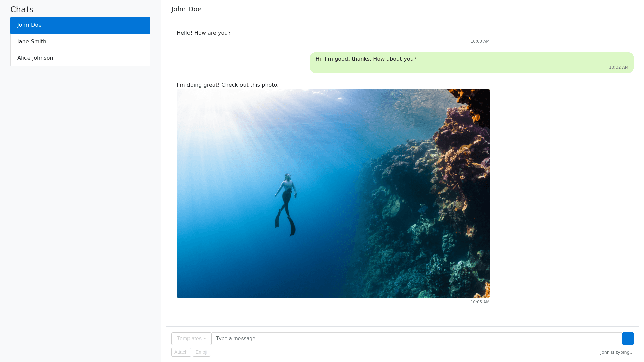
Task: Open the Emoji picker button
Action: [201, 352]
